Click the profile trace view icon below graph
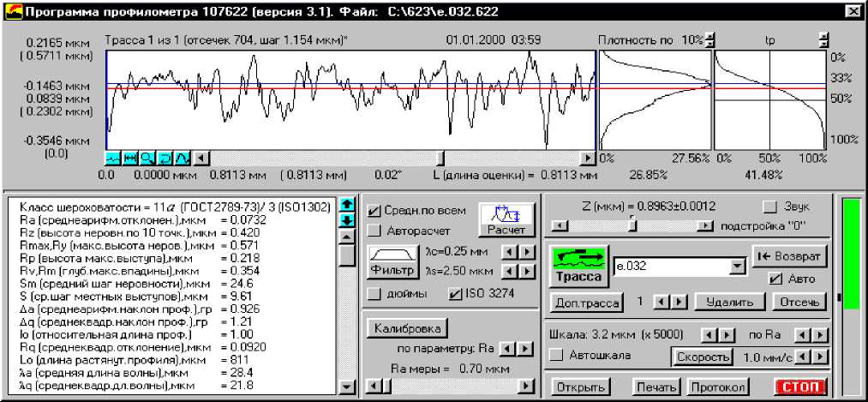 pos(113,159)
